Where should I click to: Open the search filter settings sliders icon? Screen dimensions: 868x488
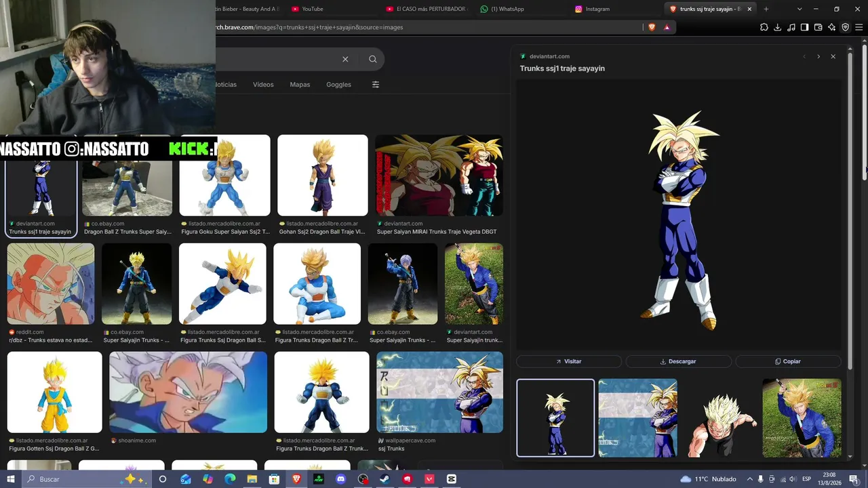pyautogui.click(x=376, y=85)
